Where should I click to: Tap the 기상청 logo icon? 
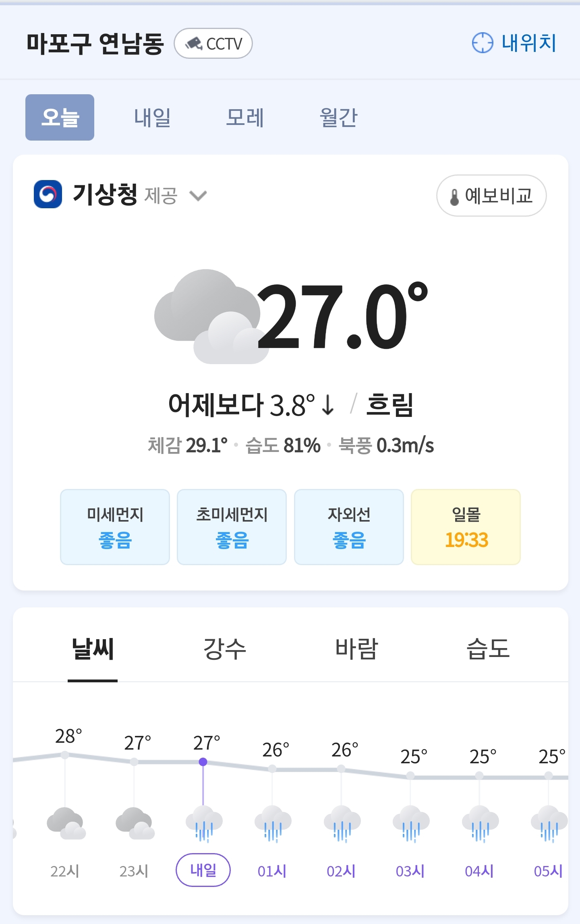click(x=48, y=194)
